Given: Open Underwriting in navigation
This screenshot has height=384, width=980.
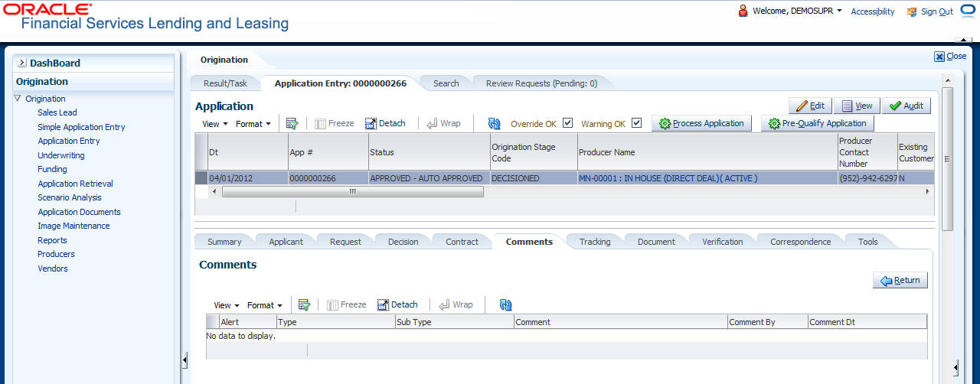Looking at the screenshot, I should click(x=61, y=155).
